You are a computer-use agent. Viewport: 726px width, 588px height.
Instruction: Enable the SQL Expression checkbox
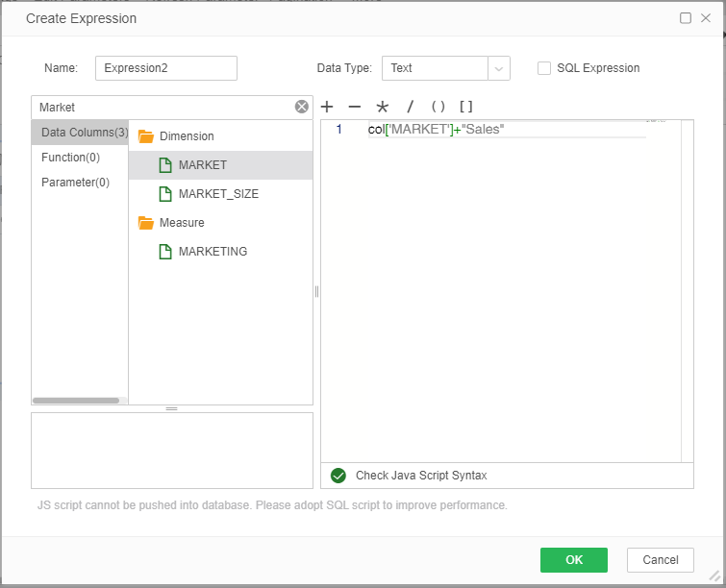point(544,68)
